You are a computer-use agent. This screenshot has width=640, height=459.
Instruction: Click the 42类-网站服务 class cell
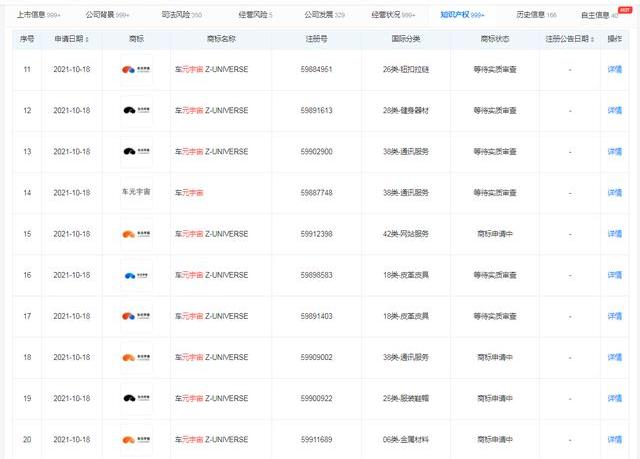click(406, 234)
